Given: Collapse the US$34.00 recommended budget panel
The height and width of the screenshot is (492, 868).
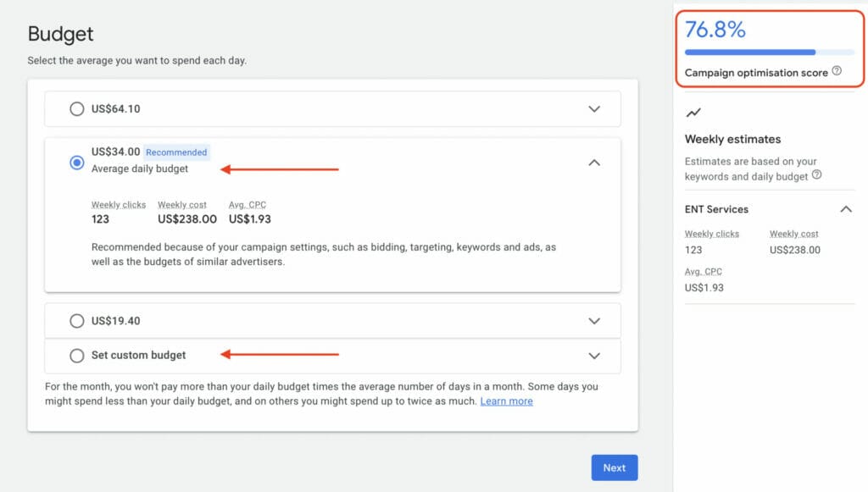Looking at the screenshot, I should click(x=594, y=162).
